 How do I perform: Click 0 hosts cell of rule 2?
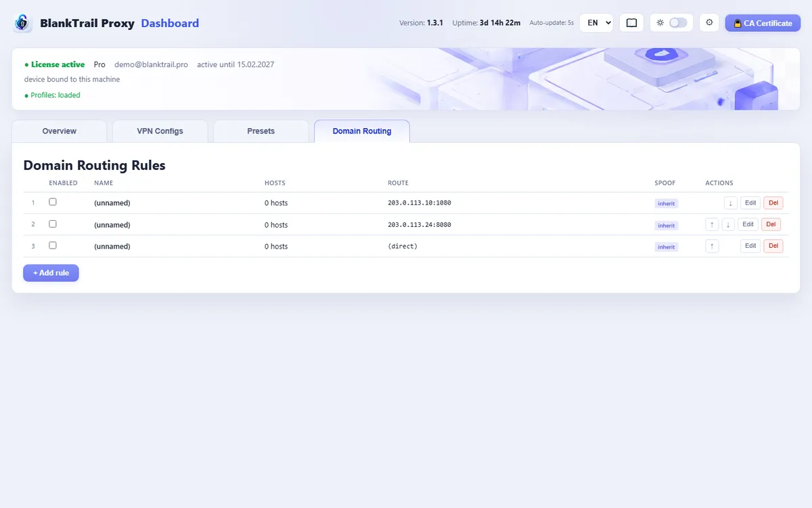point(276,225)
